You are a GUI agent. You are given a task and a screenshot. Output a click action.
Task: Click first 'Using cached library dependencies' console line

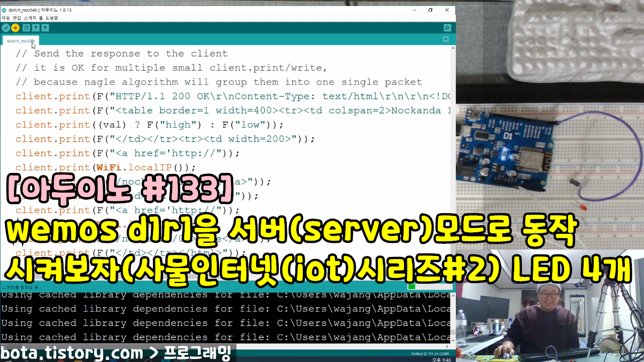click(x=226, y=295)
